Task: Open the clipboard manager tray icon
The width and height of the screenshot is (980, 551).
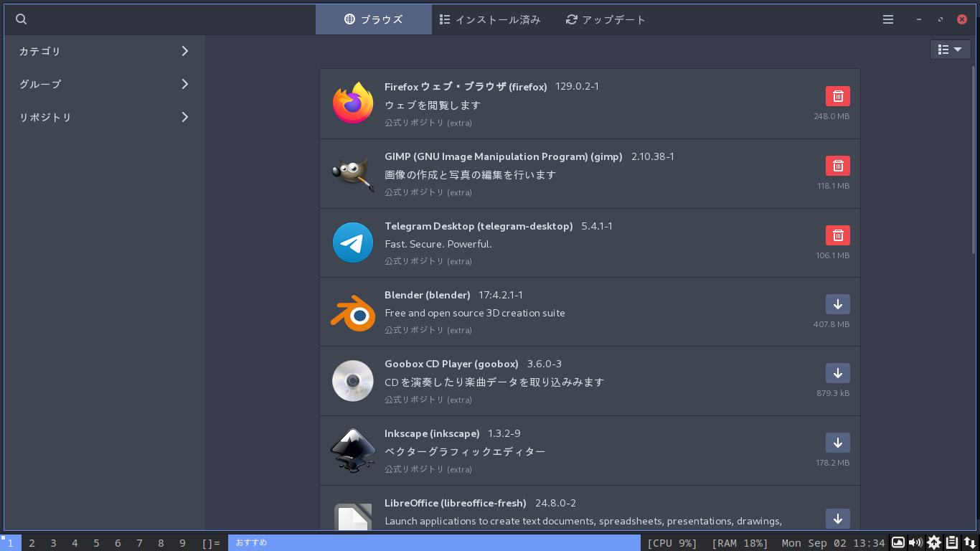Action: pos(952,542)
